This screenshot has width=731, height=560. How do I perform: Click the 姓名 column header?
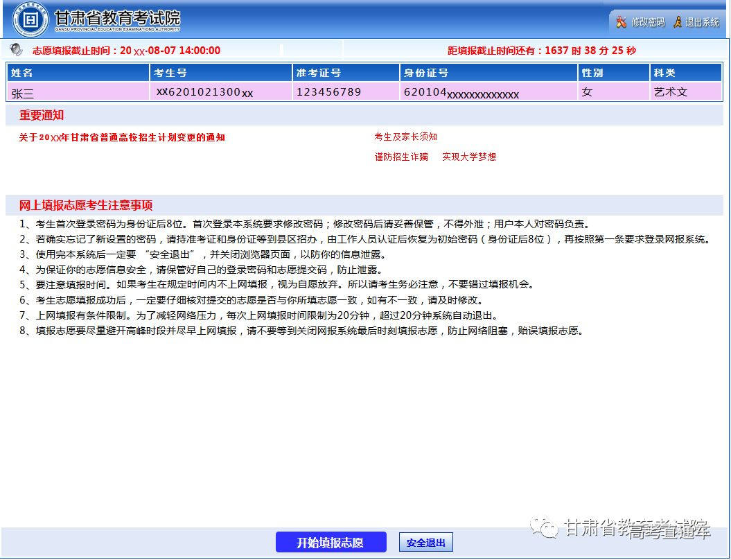click(22, 73)
